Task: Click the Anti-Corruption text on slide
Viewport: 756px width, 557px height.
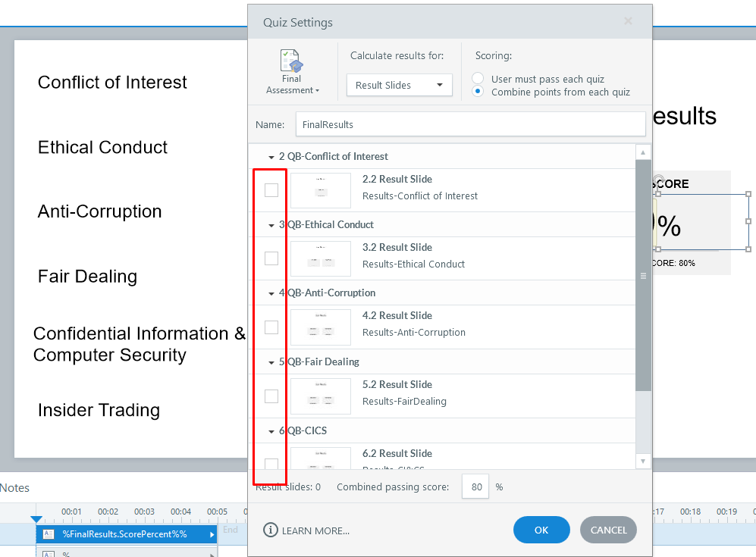Action: click(100, 211)
